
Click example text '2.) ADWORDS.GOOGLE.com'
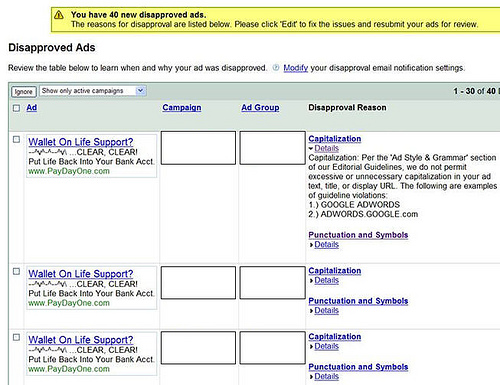(363, 214)
